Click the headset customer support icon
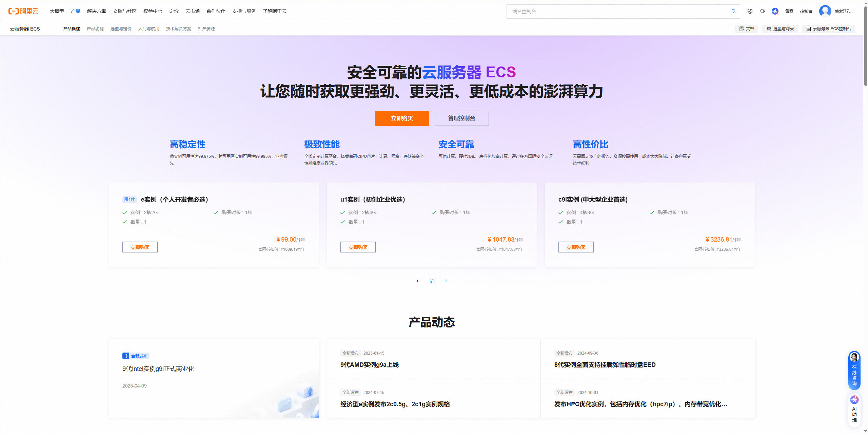The height and width of the screenshot is (434, 868). click(x=762, y=11)
